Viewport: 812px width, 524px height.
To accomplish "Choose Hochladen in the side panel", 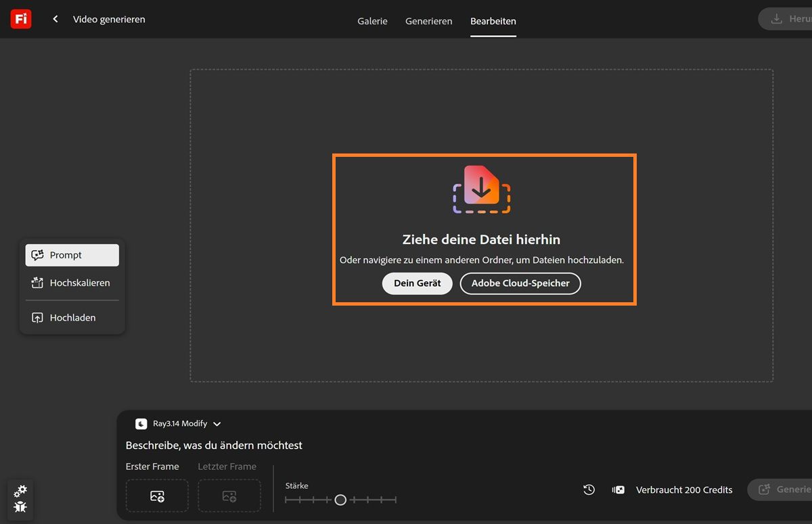I will 72,317.
